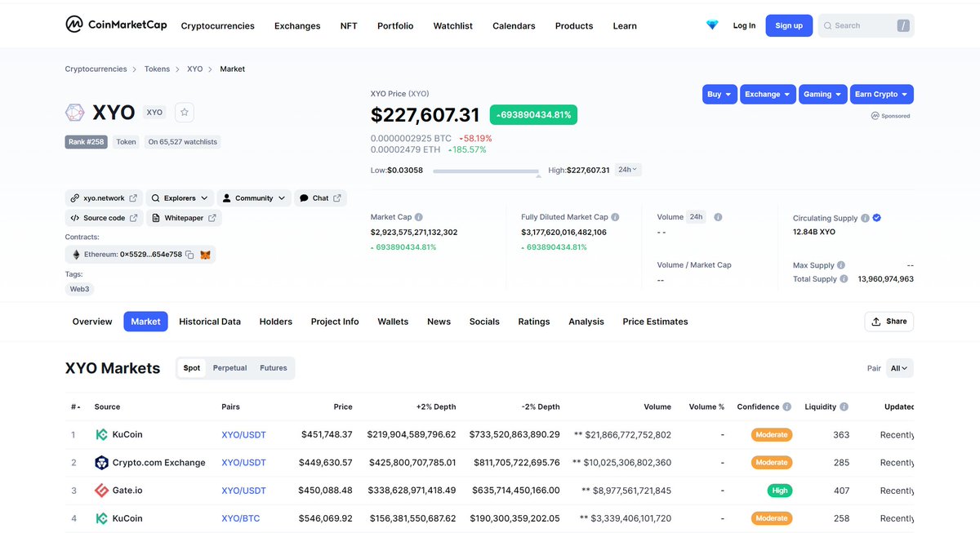Click the search slash shortcut icon
Viewport: 980px width, 533px height.
point(902,25)
